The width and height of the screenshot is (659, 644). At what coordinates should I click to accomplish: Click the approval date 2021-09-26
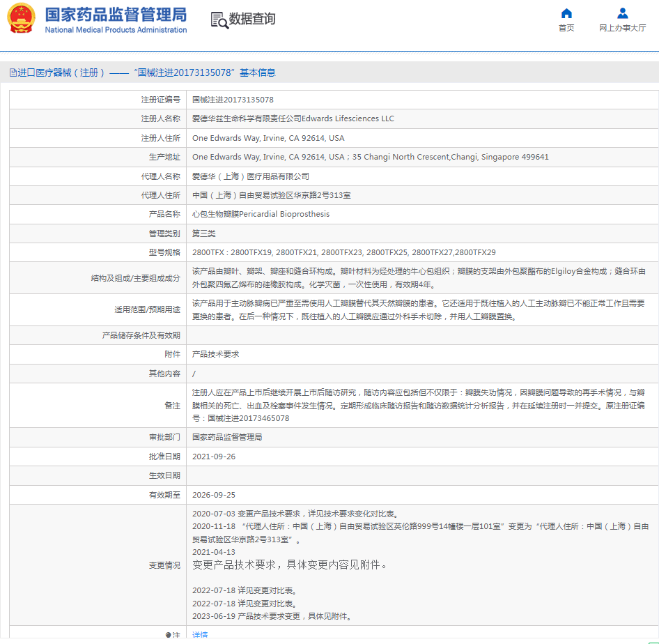214,457
